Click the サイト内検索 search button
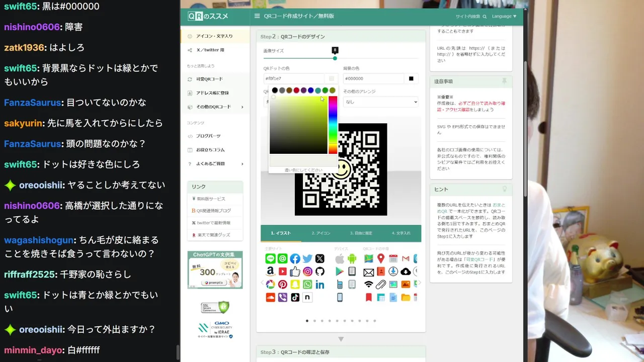Viewport: 644px width, 362px height. pyautogui.click(x=471, y=17)
